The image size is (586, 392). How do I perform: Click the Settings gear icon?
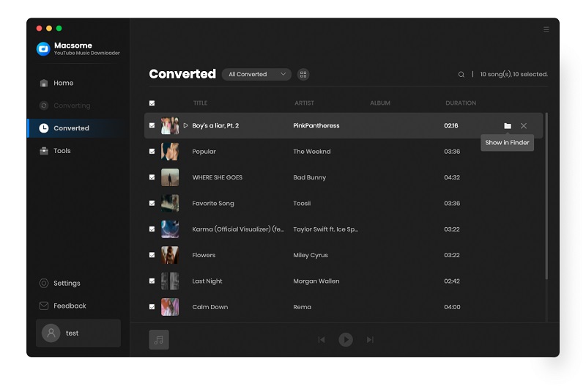(x=44, y=284)
